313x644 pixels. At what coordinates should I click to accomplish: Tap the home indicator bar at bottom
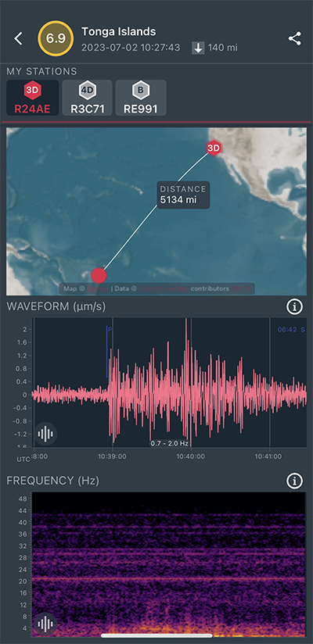point(156,635)
